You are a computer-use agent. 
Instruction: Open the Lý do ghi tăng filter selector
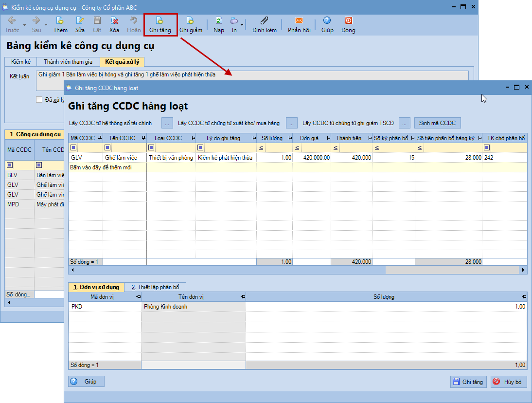point(200,147)
